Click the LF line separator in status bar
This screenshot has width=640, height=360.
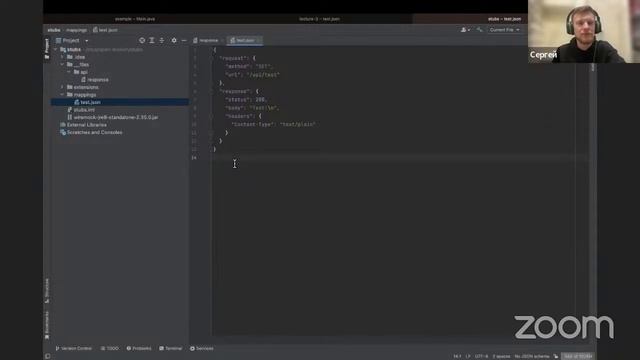coord(468,356)
